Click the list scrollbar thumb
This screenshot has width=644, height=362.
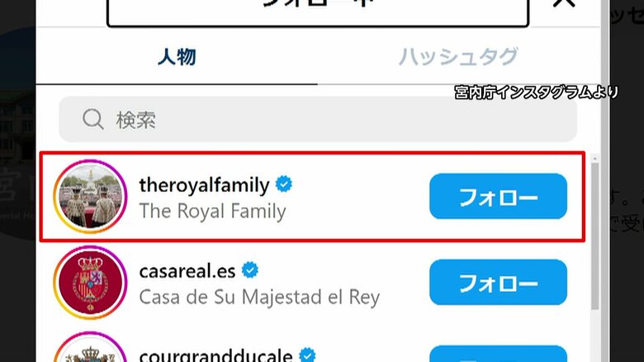click(594, 236)
